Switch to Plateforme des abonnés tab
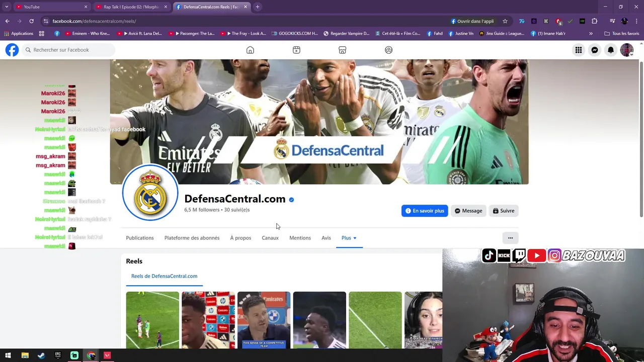Viewport: 644px width, 362px height. coord(192,238)
